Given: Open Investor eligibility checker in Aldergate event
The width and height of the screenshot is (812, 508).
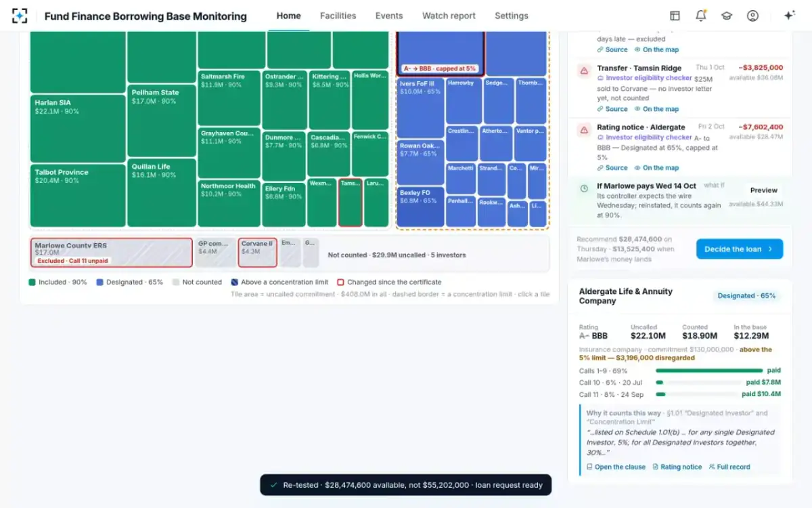Looking at the screenshot, I should [644, 137].
